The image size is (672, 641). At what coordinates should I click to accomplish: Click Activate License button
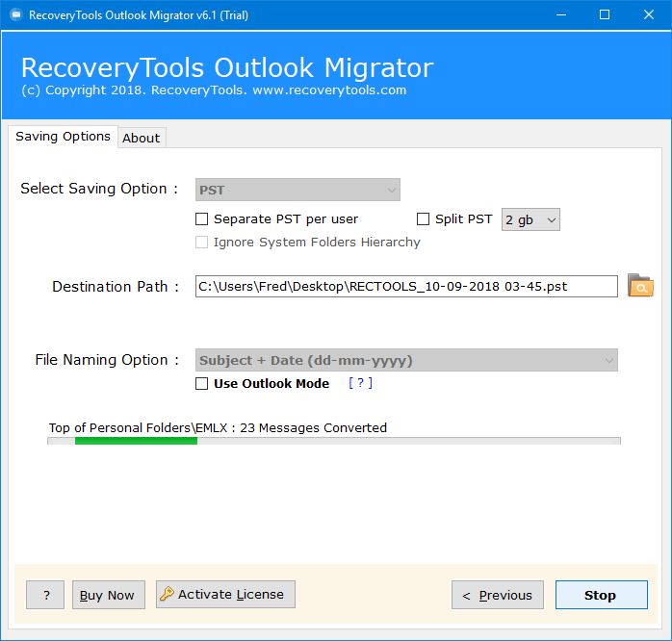pyautogui.click(x=225, y=594)
